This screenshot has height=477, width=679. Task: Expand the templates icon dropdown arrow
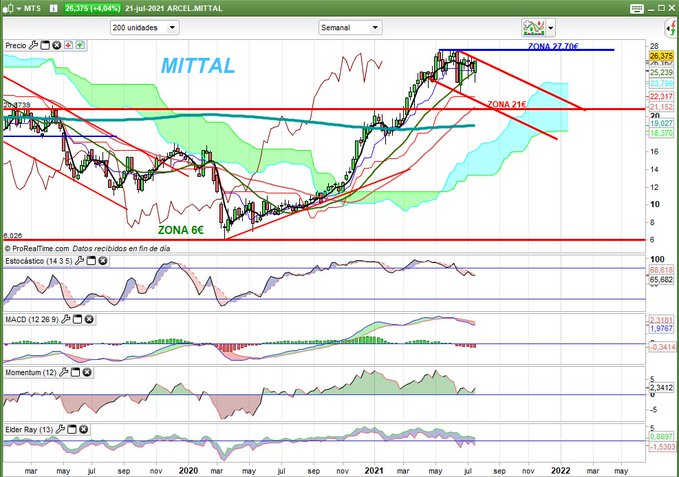[550, 28]
